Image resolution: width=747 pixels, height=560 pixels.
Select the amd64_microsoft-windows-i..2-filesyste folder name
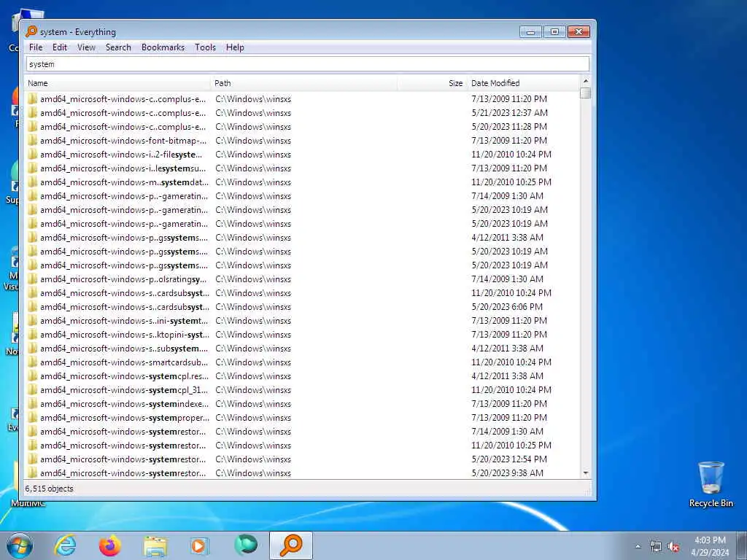click(121, 155)
